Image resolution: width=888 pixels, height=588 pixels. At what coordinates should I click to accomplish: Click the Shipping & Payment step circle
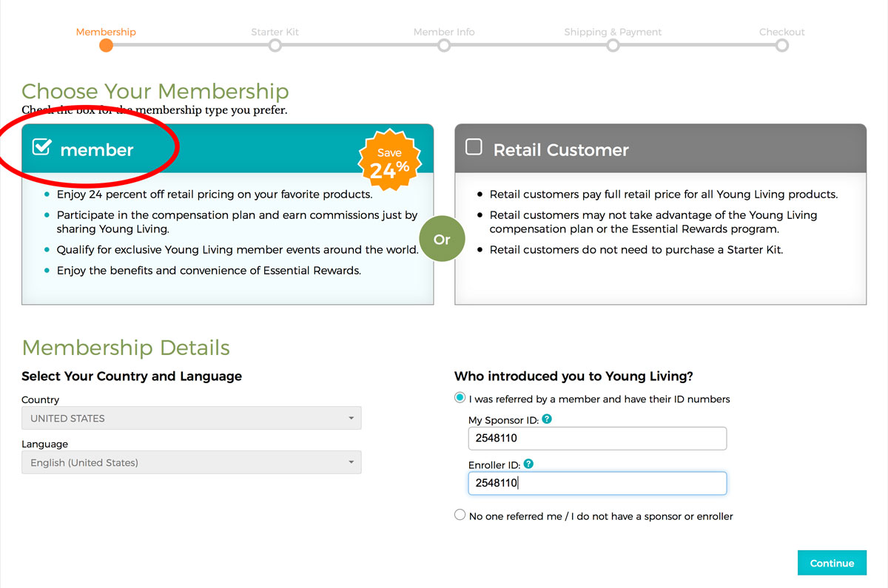click(x=613, y=46)
